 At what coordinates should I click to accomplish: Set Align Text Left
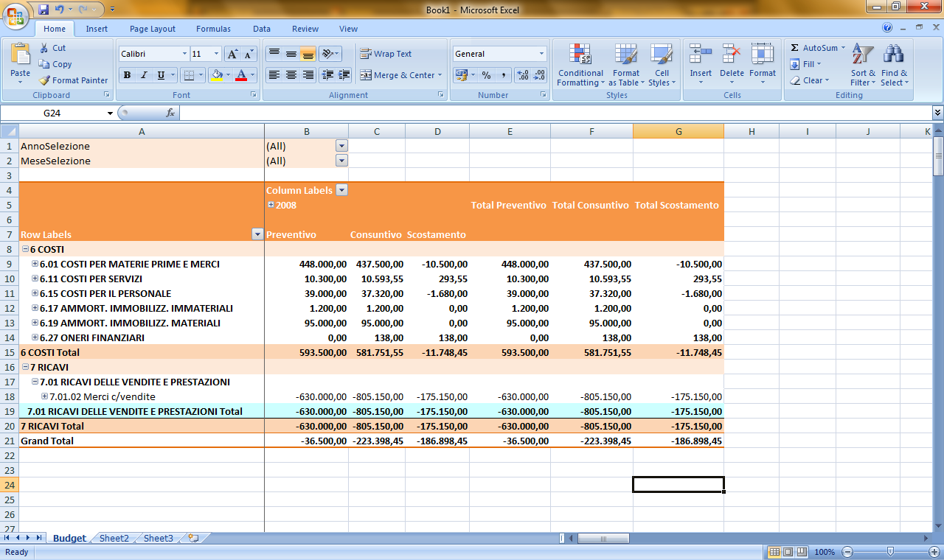tap(274, 75)
